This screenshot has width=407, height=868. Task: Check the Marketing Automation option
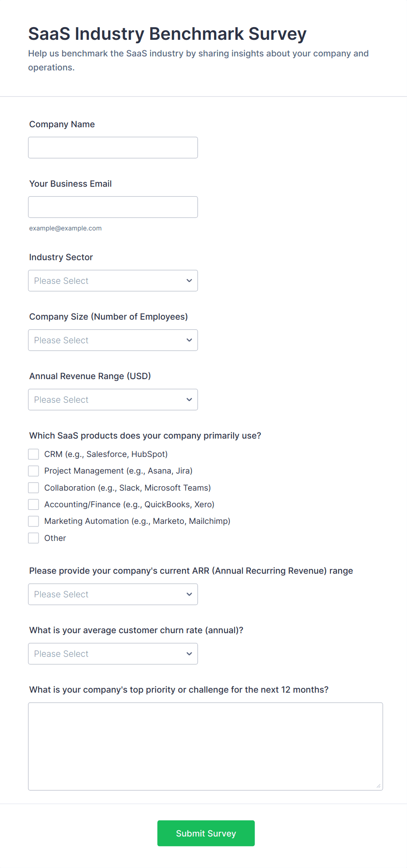pyautogui.click(x=34, y=521)
